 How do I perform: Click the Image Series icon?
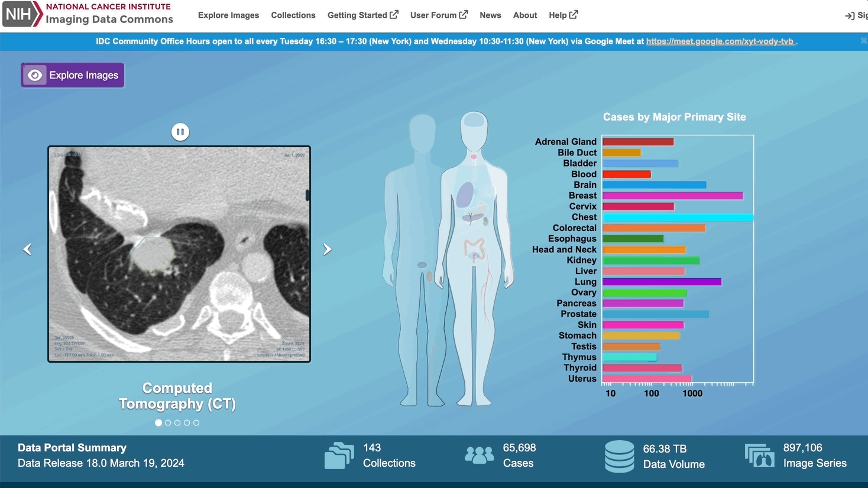coord(759,456)
